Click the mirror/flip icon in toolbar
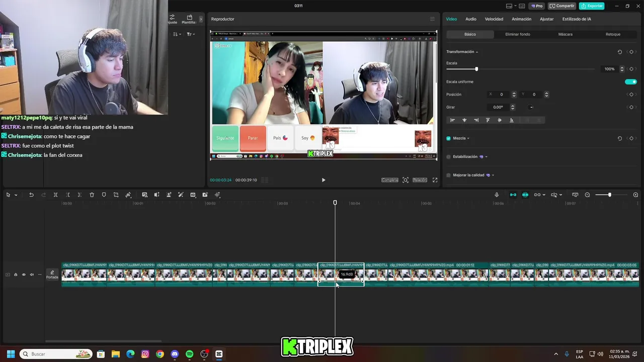Screen dimensions: 644x362 [x=128, y=195]
